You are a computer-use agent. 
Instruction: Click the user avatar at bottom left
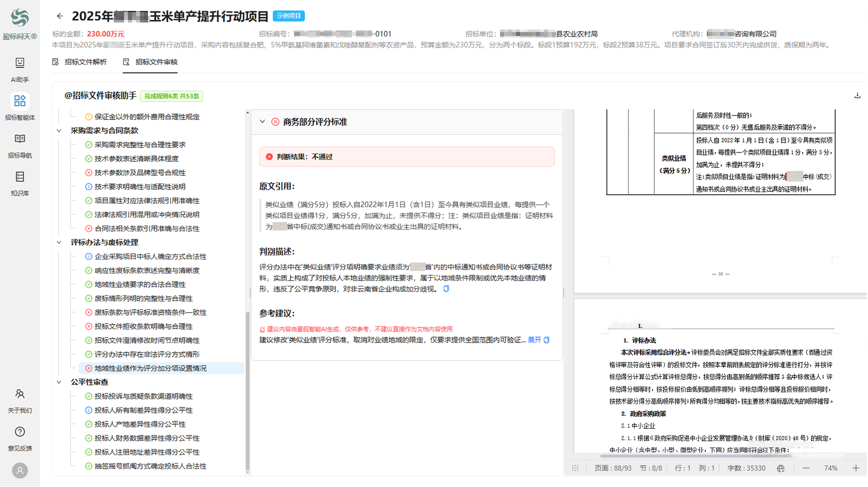(x=19, y=470)
